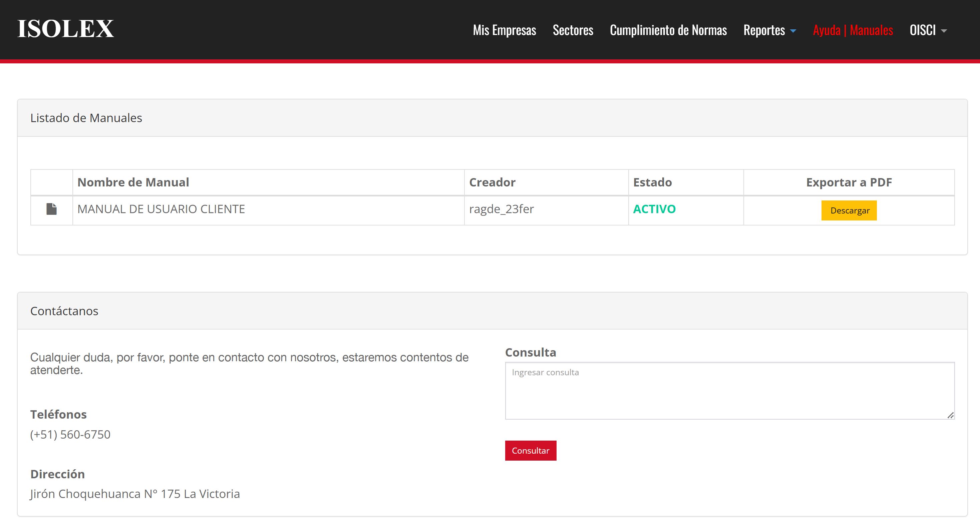Click the Listado de Manuales panel title
The width and height of the screenshot is (980, 530).
click(x=86, y=118)
